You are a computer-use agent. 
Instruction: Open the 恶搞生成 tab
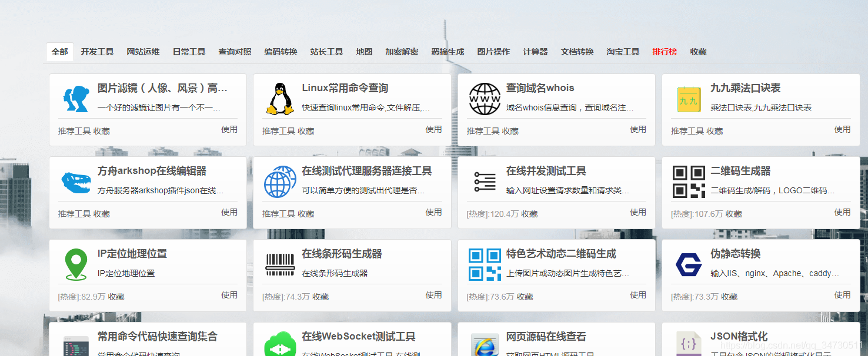[448, 52]
